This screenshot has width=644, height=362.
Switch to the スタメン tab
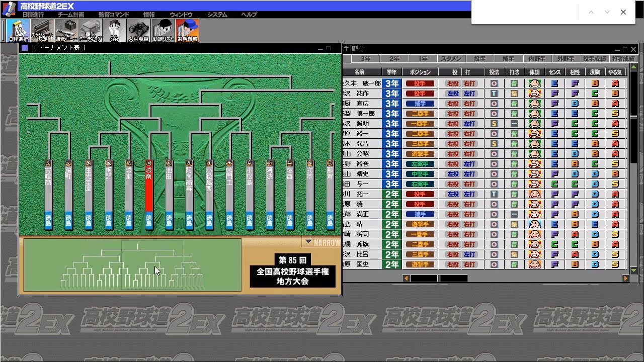point(451,59)
